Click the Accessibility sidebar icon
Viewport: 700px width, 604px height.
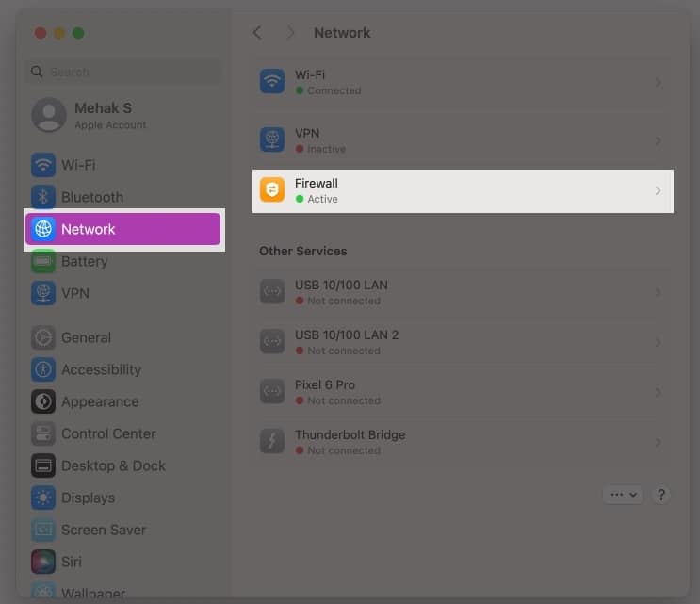pos(43,369)
